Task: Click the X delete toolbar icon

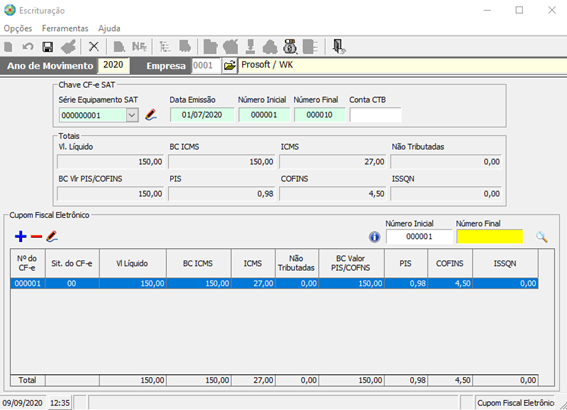Action: 94,47
